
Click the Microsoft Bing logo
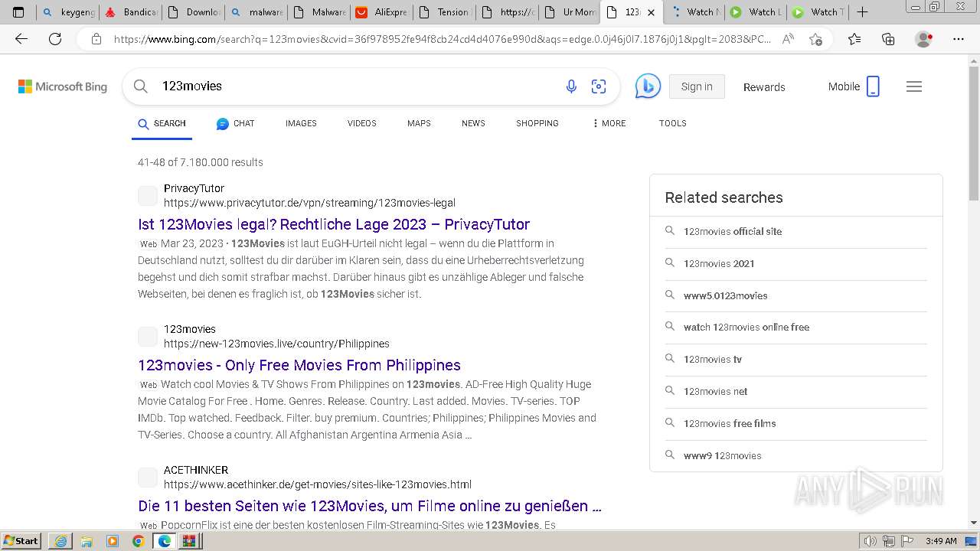pos(63,86)
